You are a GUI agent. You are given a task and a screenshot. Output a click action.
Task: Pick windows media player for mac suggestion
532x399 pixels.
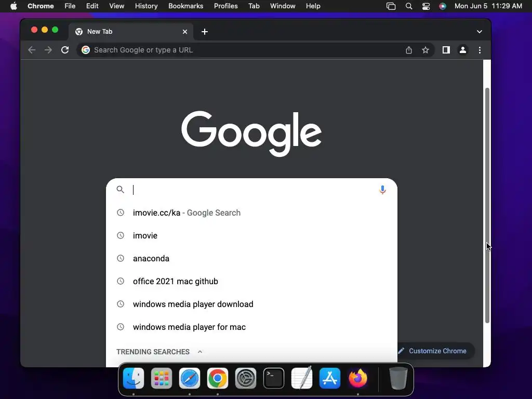point(251,327)
